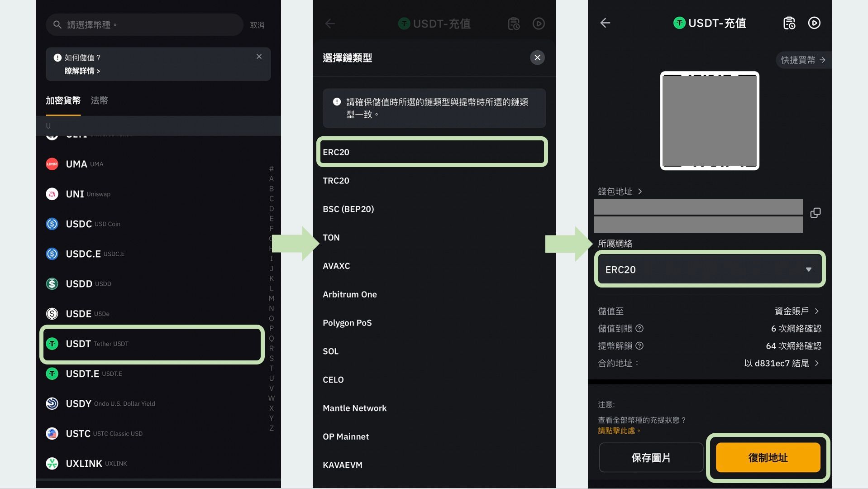
Task: Close the 選擇鏈類型 chain selection dialog
Action: pos(537,58)
